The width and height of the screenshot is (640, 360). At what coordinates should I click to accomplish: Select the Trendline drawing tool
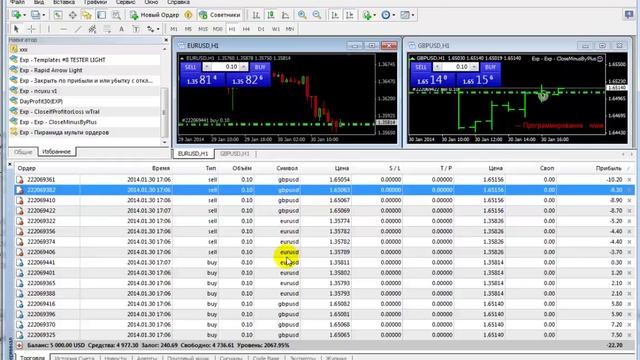point(78,29)
